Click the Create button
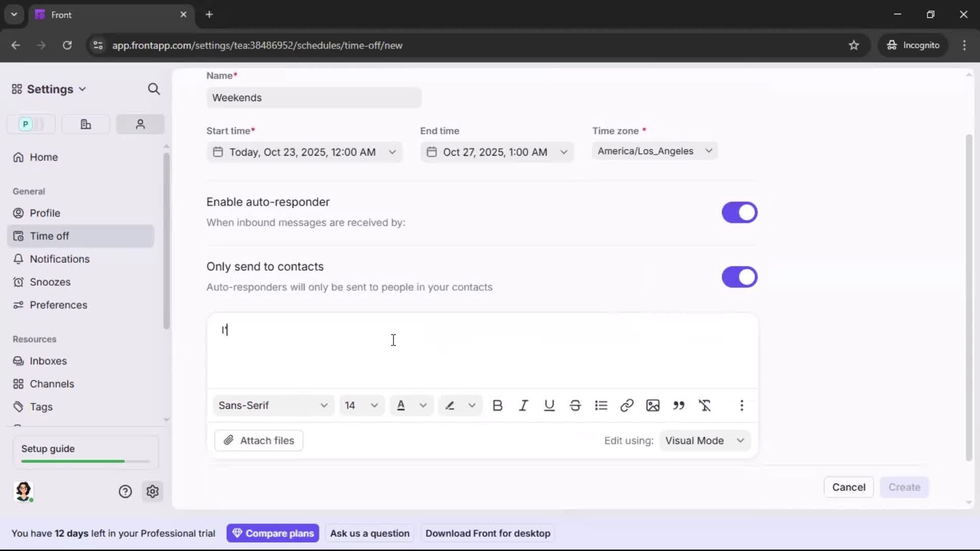The height and width of the screenshot is (551, 980). 904,487
